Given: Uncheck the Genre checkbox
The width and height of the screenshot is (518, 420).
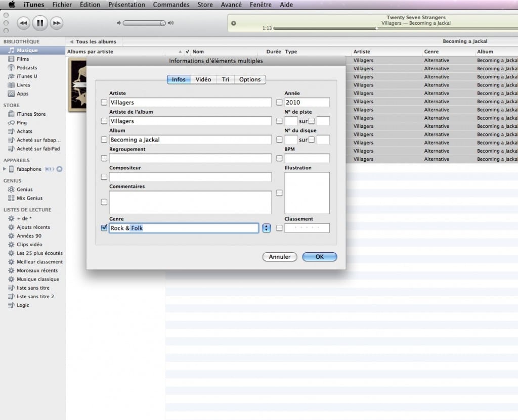Looking at the screenshot, I should [x=104, y=228].
